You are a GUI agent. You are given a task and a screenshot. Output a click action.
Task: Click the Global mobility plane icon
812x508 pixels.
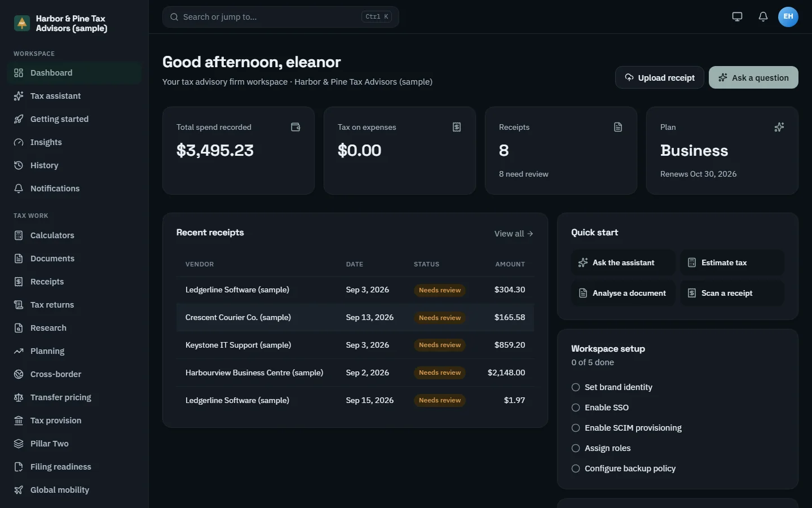[x=19, y=490]
